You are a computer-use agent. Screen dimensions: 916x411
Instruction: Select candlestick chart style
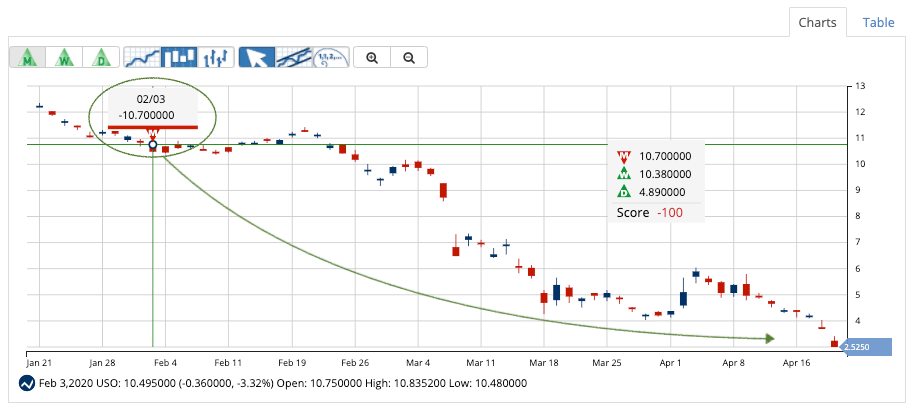180,57
